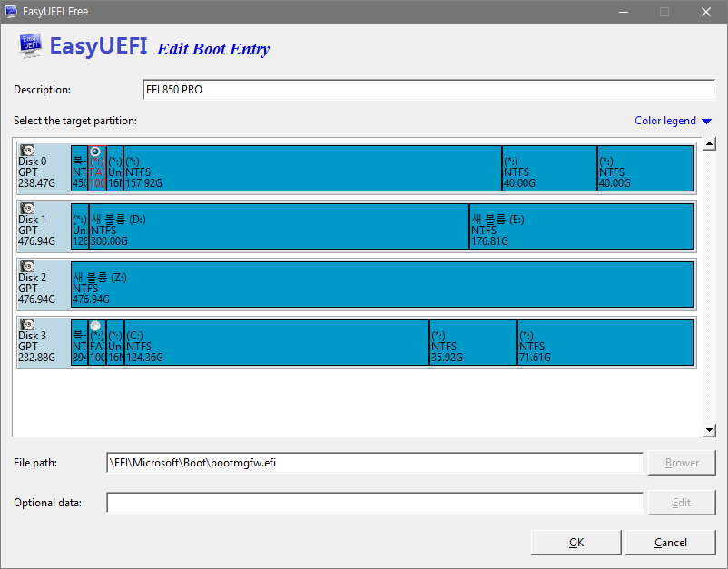Select the Disk 0 FAT EFI partition radio
The width and height of the screenshot is (728, 569).
point(95,152)
